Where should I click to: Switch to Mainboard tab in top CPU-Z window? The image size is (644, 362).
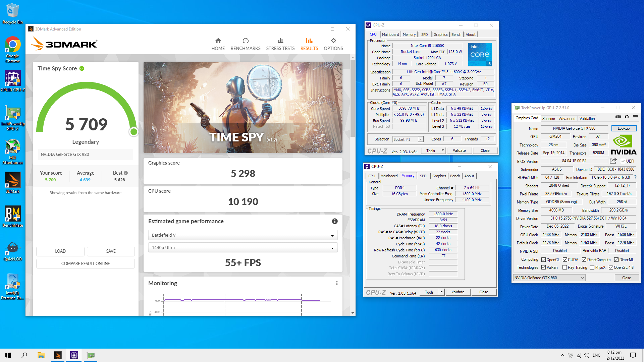click(x=390, y=35)
